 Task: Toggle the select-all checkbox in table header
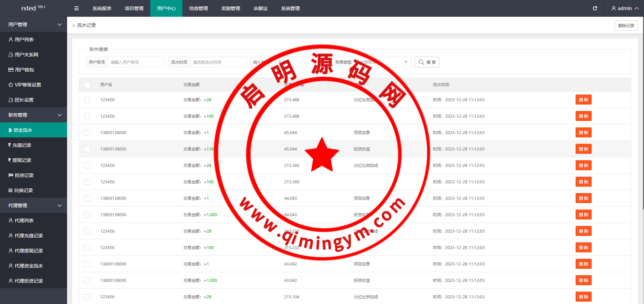87,85
